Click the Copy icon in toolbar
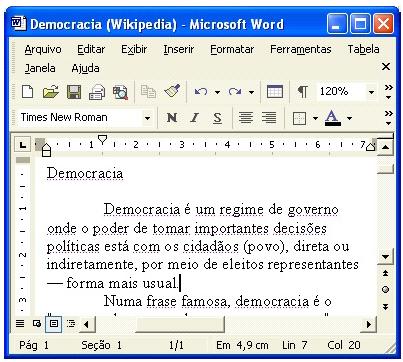 tap(148, 91)
